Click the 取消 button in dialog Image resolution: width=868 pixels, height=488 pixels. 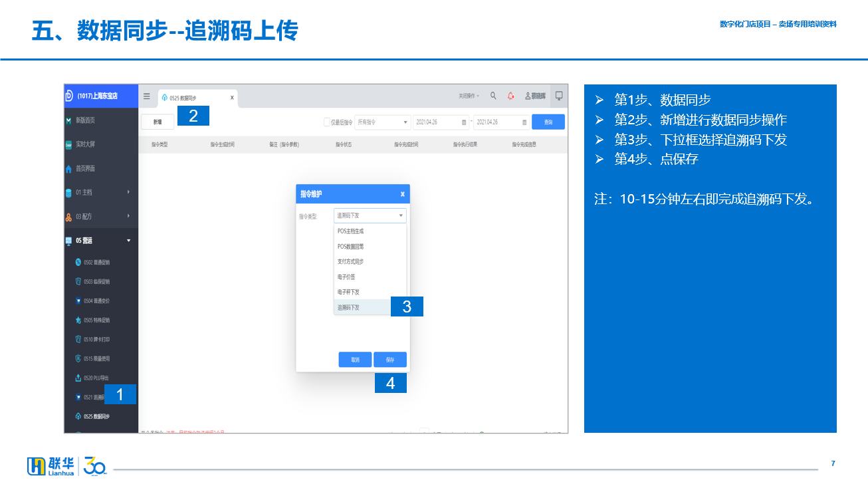[x=355, y=360]
